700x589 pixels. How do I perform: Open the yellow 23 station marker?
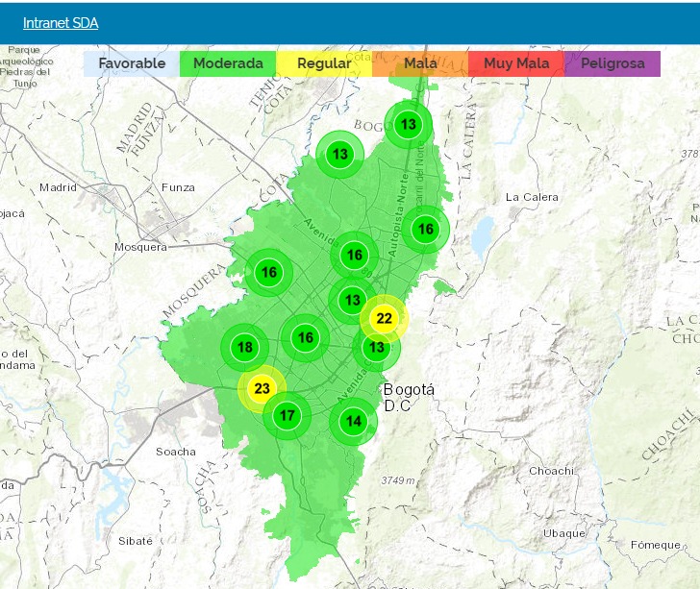click(262, 388)
